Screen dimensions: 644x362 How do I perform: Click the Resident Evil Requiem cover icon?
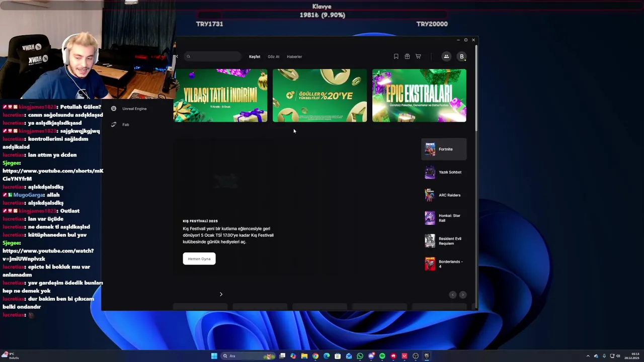pos(430,241)
